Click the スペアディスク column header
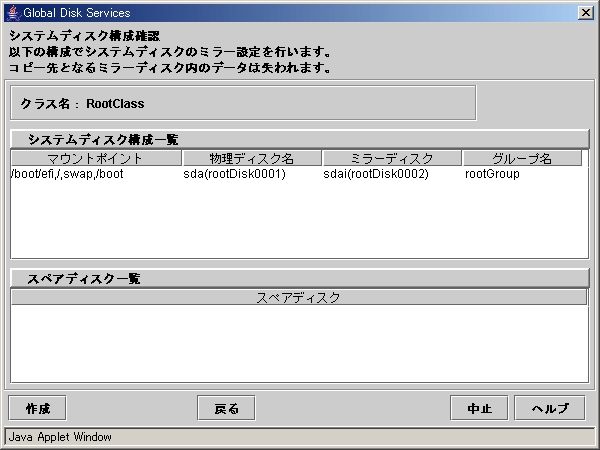The width and height of the screenshot is (600, 450). [x=298, y=297]
